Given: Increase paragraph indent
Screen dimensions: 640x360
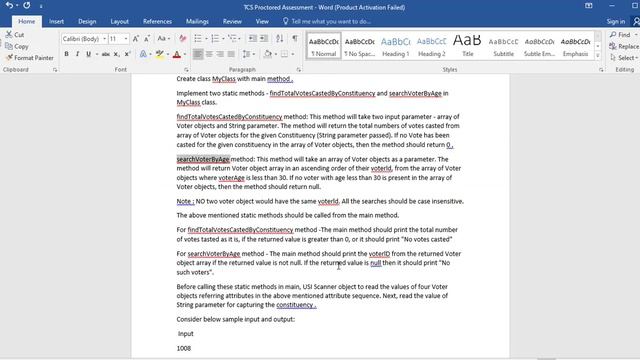Looking at the screenshot, I should [264, 39].
